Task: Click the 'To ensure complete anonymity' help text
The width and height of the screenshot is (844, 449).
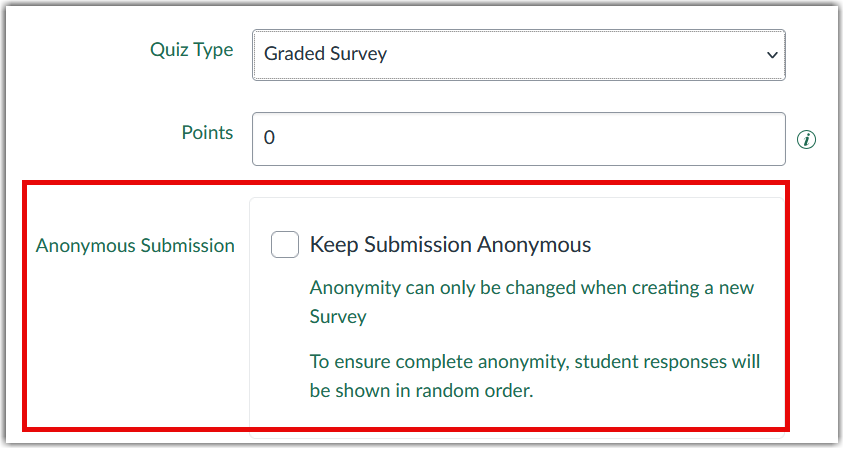Action: click(534, 361)
